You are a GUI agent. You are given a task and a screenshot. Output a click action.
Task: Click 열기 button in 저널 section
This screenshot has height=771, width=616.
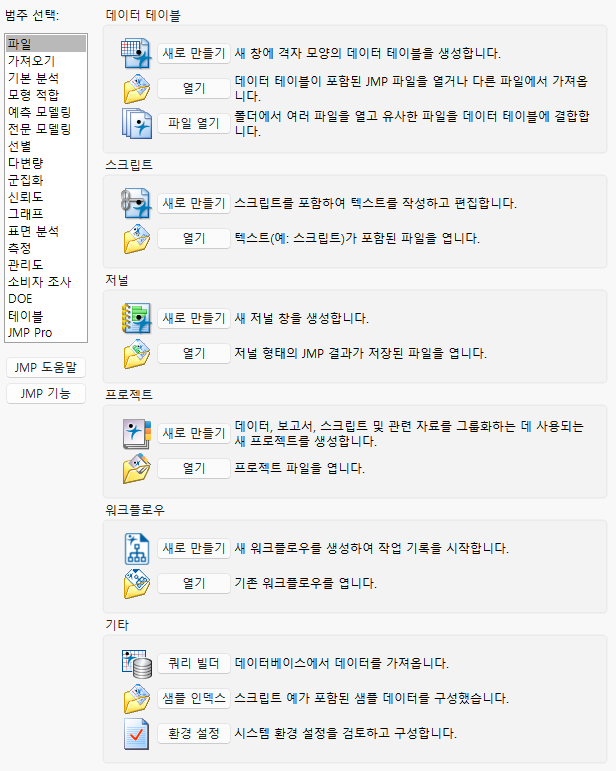(x=194, y=354)
